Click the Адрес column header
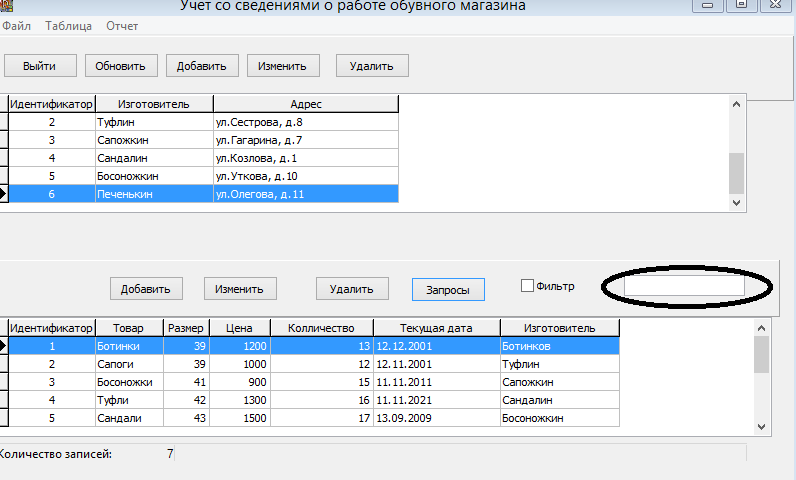 click(x=306, y=104)
